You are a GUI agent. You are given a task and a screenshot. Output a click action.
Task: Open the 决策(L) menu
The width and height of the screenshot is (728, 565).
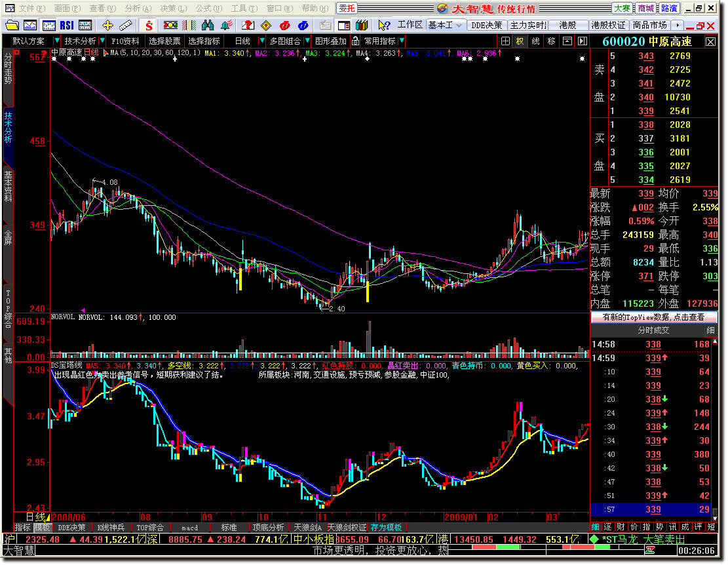coord(174,9)
